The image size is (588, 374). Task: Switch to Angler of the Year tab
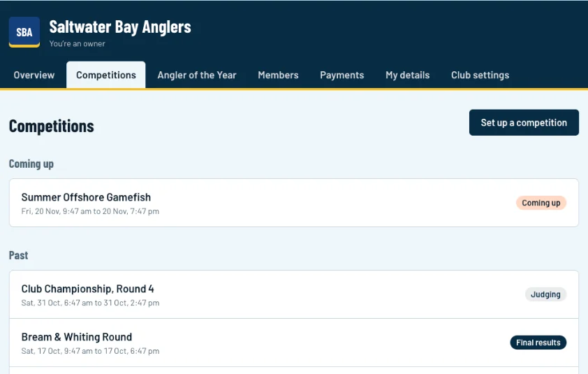point(197,75)
